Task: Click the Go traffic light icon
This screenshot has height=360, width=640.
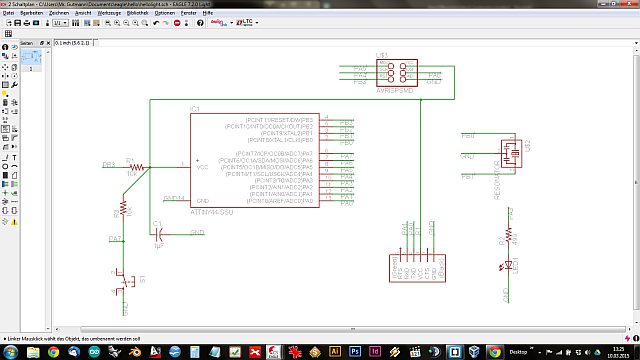Action: pyautogui.click(x=187, y=23)
